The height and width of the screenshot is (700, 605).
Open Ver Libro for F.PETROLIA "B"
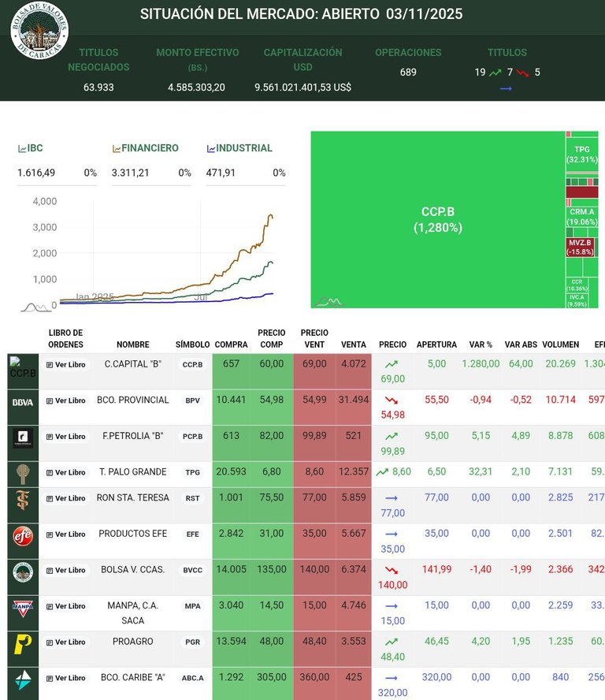click(x=66, y=437)
